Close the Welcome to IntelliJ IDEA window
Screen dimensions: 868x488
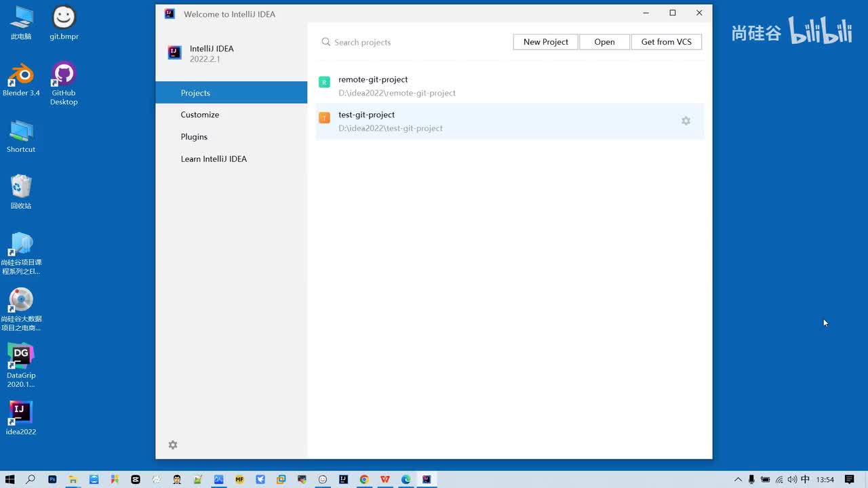pos(699,13)
